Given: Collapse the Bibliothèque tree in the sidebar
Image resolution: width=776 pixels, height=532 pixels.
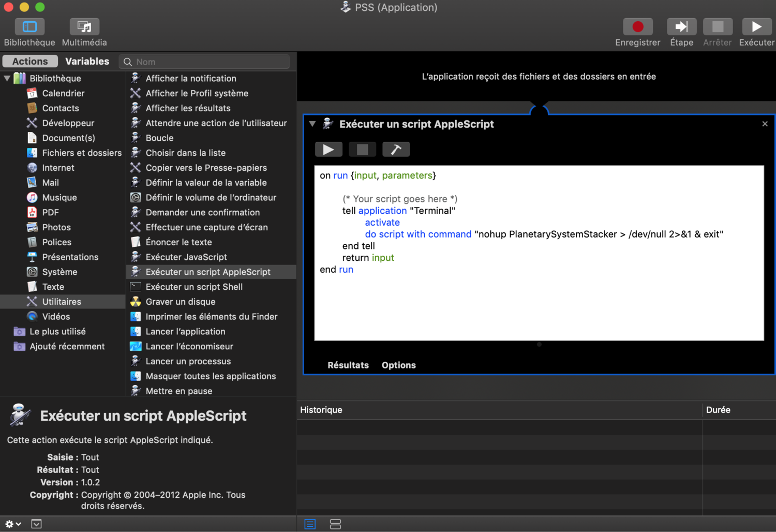Looking at the screenshot, I should point(7,78).
